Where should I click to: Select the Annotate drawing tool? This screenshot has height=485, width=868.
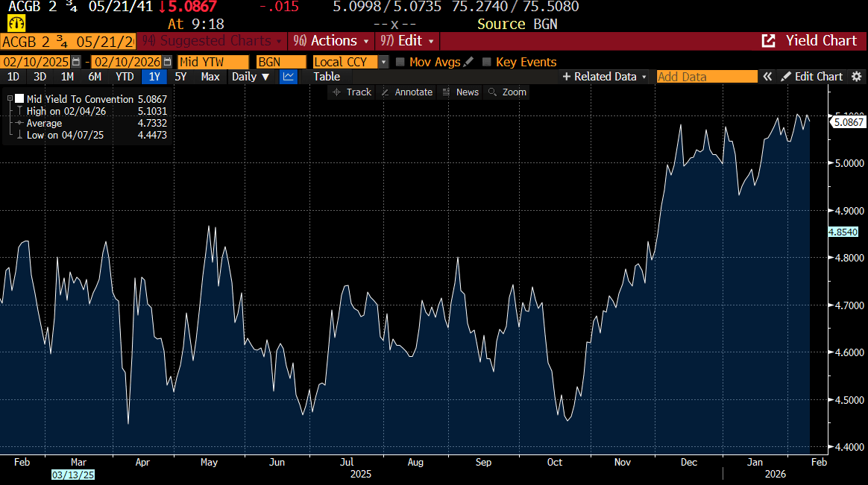pos(406,92)
